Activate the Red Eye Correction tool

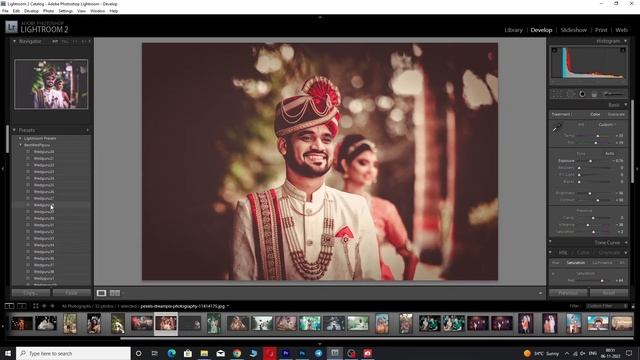582,94
